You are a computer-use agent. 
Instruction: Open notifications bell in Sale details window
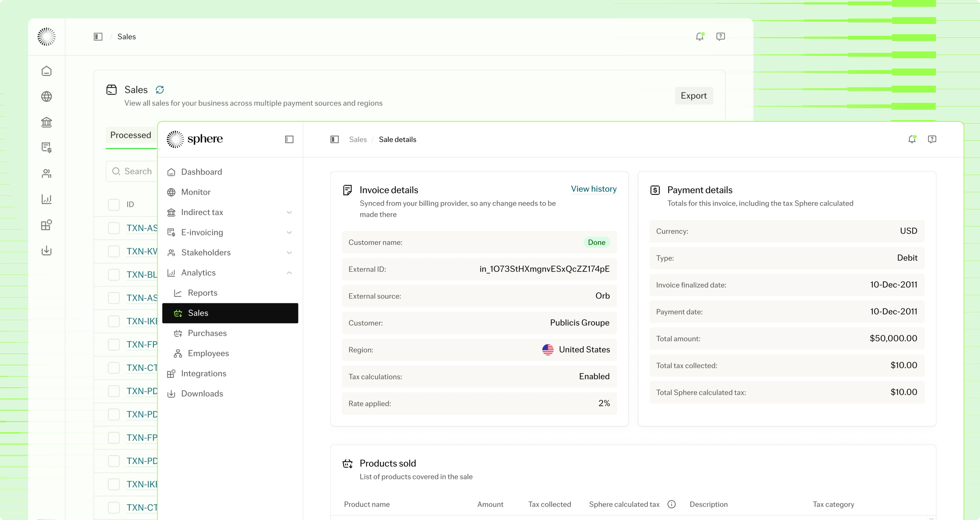(x=912, y=139)
